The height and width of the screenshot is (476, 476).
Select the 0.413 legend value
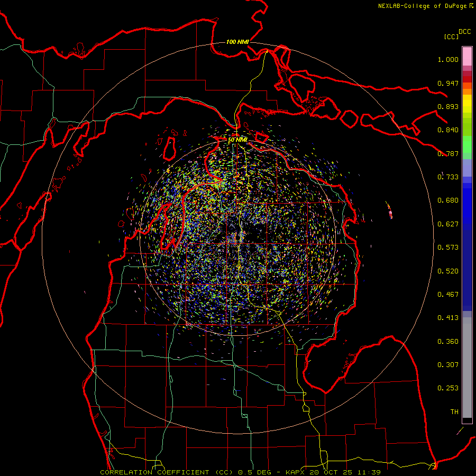pyautogui.click(x=448, y=318)
